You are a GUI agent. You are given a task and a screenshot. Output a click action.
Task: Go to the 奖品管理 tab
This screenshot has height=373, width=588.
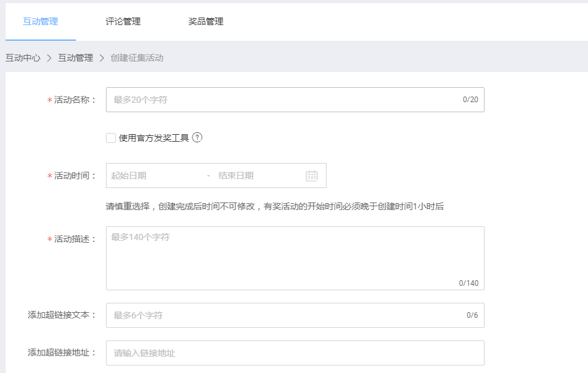[x=206, y=21]
